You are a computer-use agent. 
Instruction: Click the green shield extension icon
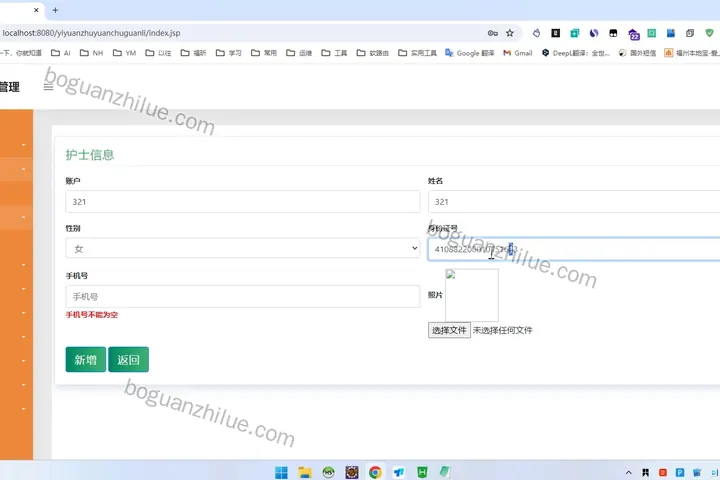(x=709, y=33)
